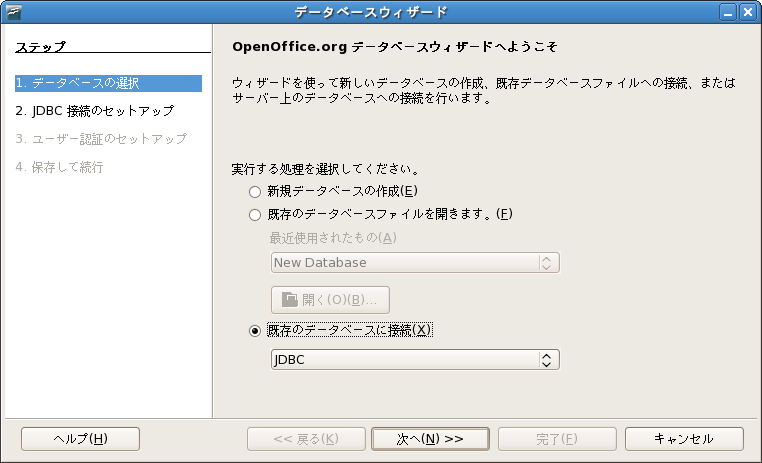Open the JDBC database type dropdown
The height and width of the screenshot is (463, 762).
coord(415,360)
